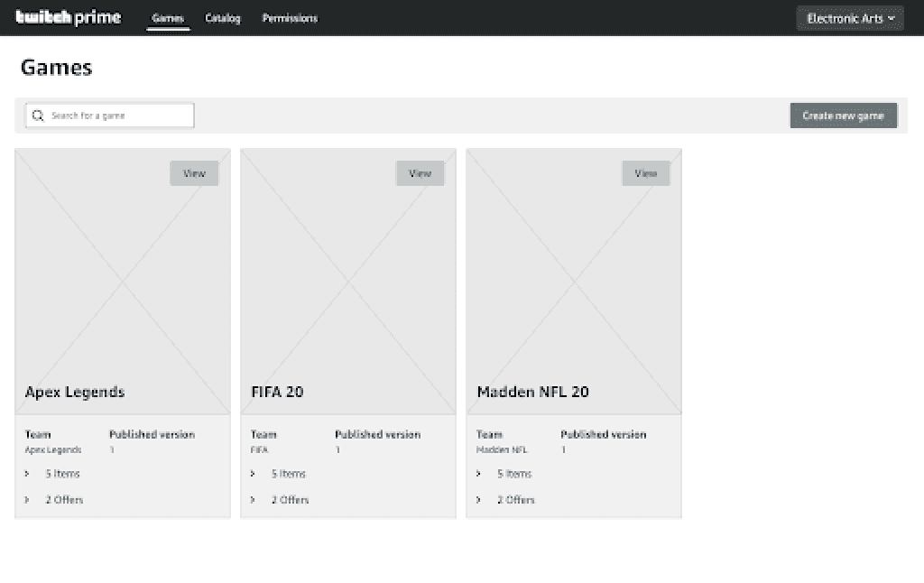Click the Create new game button

pos(844,116)
